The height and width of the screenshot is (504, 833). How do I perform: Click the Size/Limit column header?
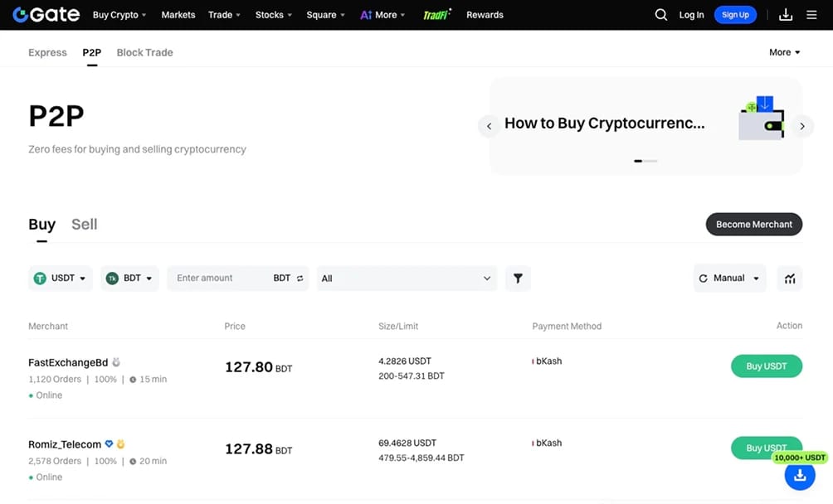click(398, 327)
